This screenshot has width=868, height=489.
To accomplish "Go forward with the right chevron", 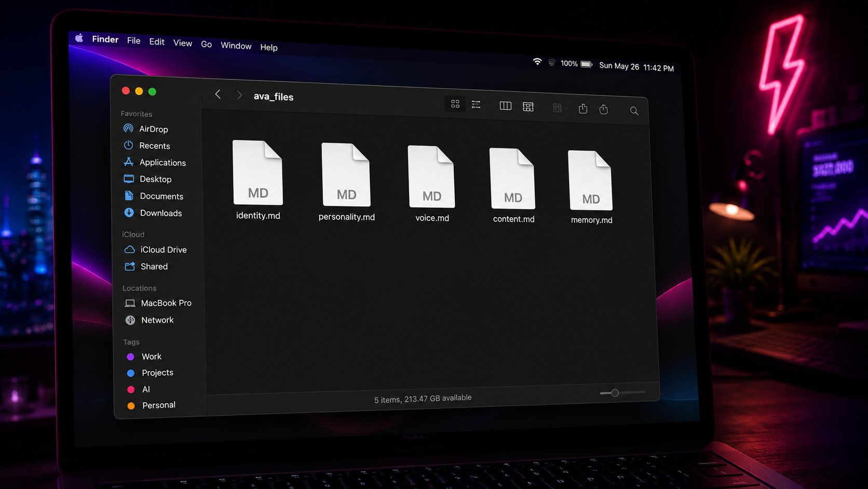I will click(239, 95).
